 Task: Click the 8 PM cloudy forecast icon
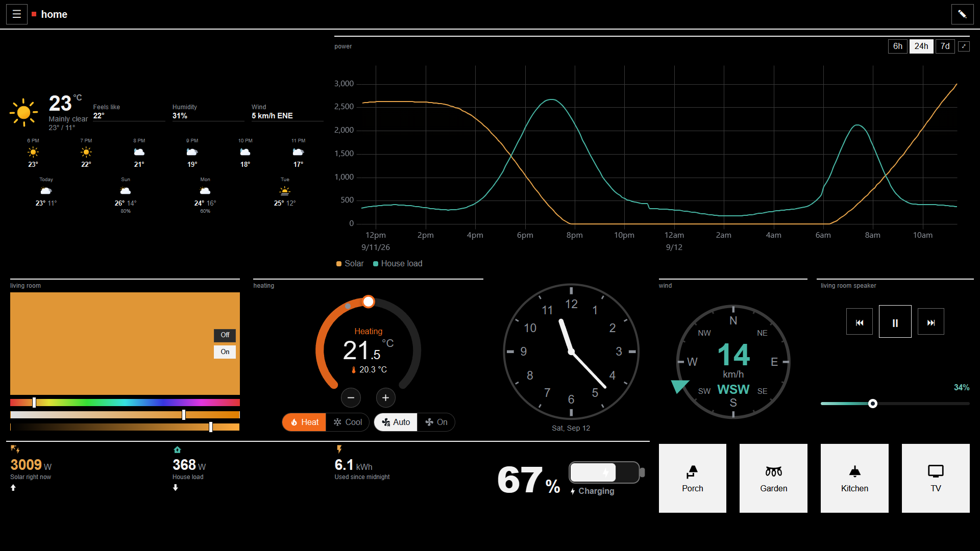(x=139, y=152)
